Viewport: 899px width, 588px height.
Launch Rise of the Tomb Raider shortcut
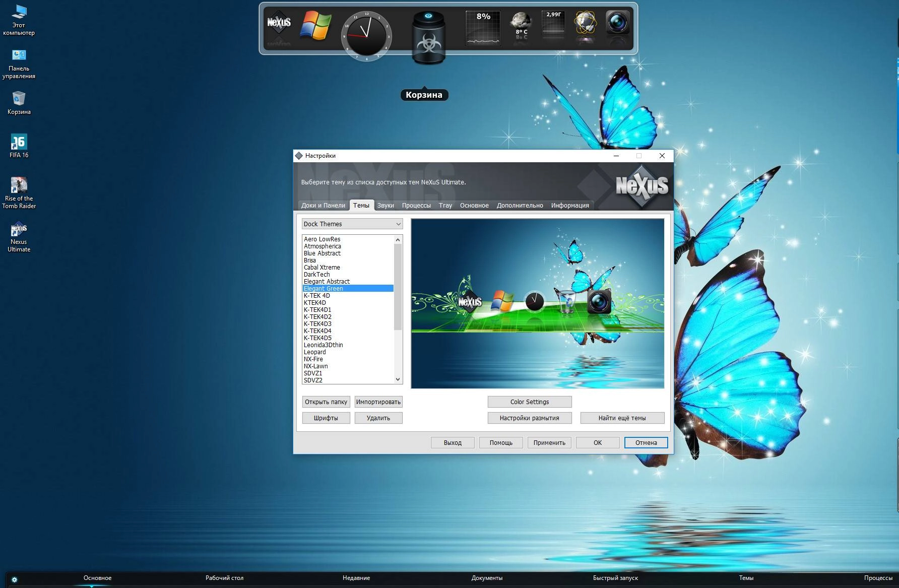tap(19, 192)
